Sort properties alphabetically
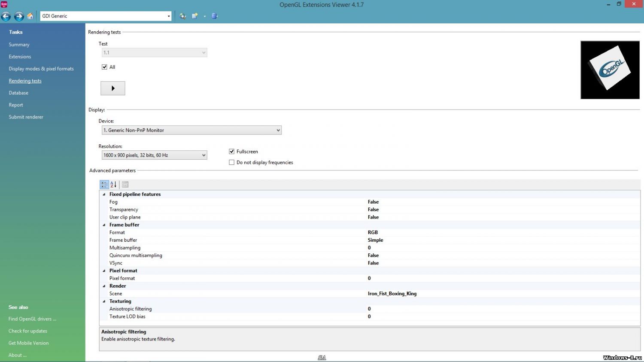 tap(113, 185)
